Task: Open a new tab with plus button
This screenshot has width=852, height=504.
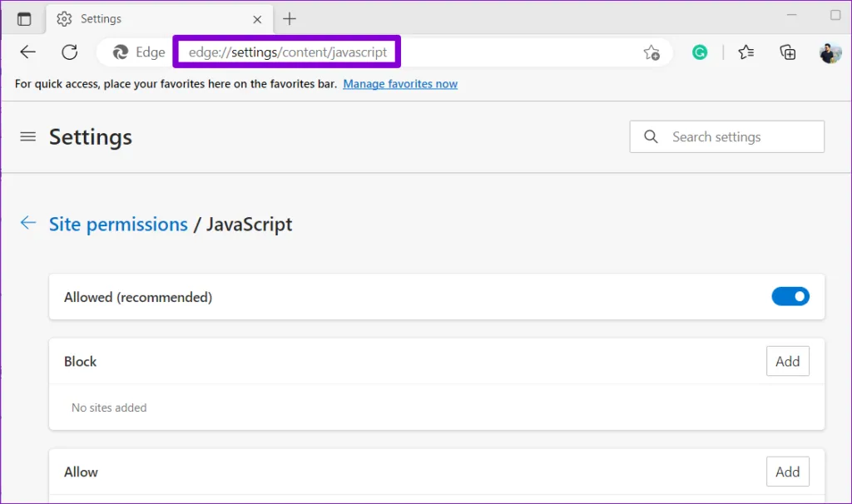Action: 290,19
